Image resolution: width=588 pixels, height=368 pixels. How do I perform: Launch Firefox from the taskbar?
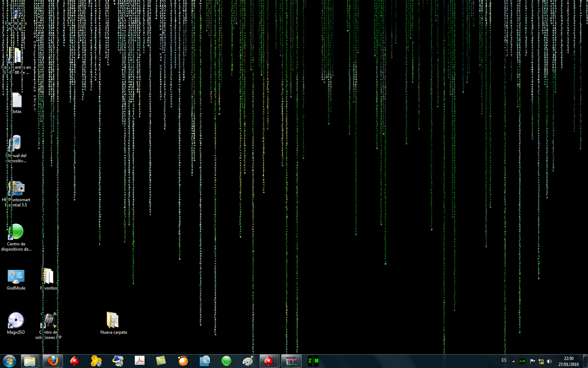pyautogui.click(x=53, y=361)
